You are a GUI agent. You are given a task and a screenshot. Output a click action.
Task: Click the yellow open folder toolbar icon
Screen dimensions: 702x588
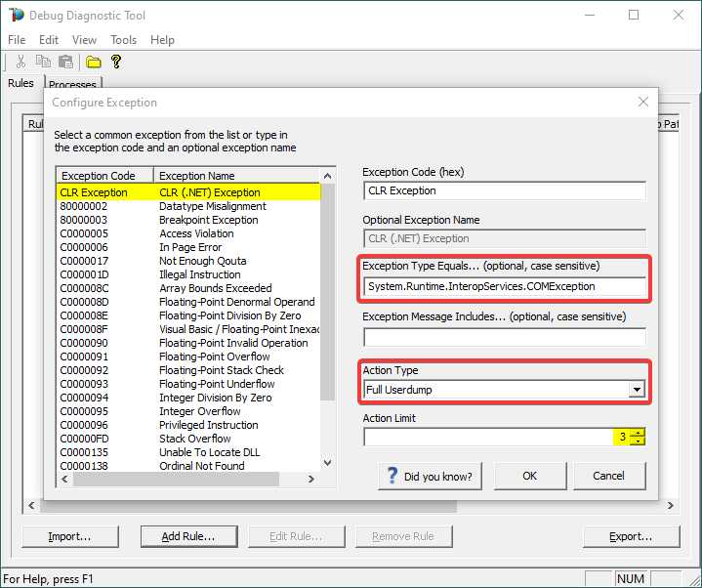pos(94,62)
